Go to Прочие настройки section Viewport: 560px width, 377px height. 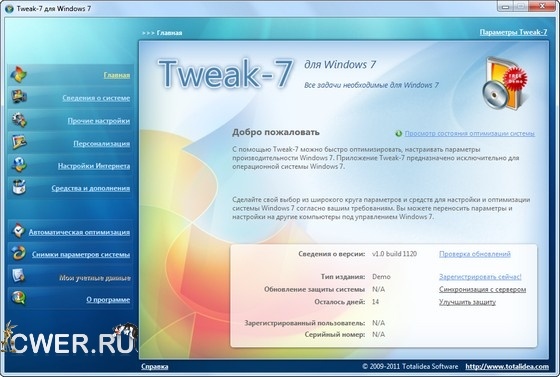coord(99,121)
